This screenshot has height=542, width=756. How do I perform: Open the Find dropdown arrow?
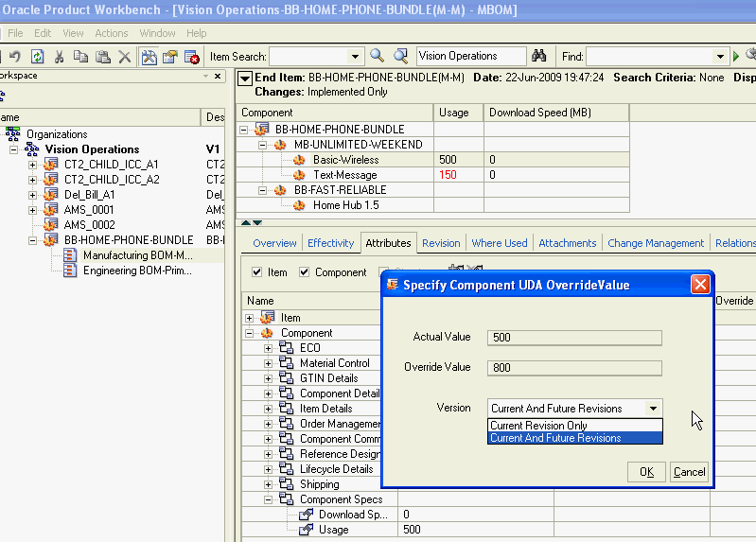720,57
